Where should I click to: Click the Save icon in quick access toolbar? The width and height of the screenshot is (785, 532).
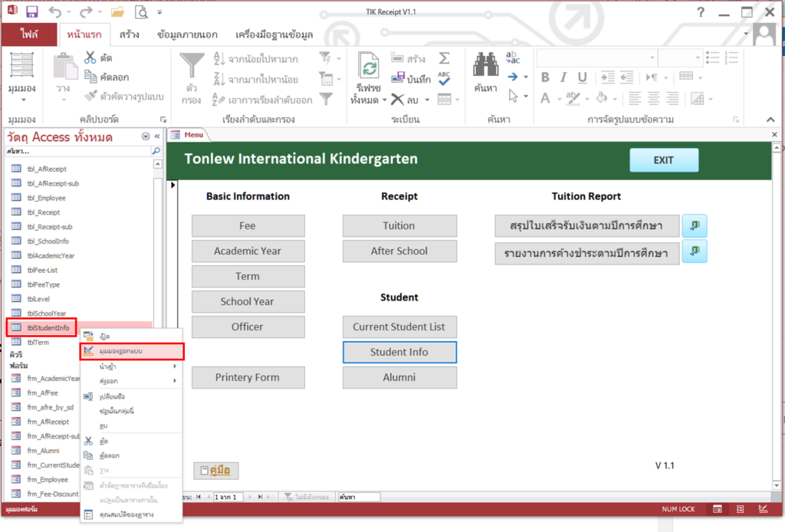pos(32,12)
